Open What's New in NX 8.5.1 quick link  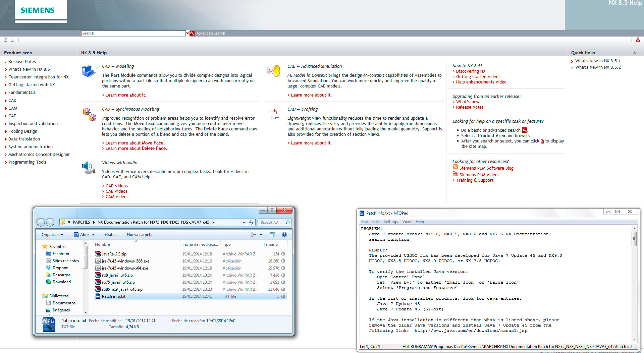point(598,61)
